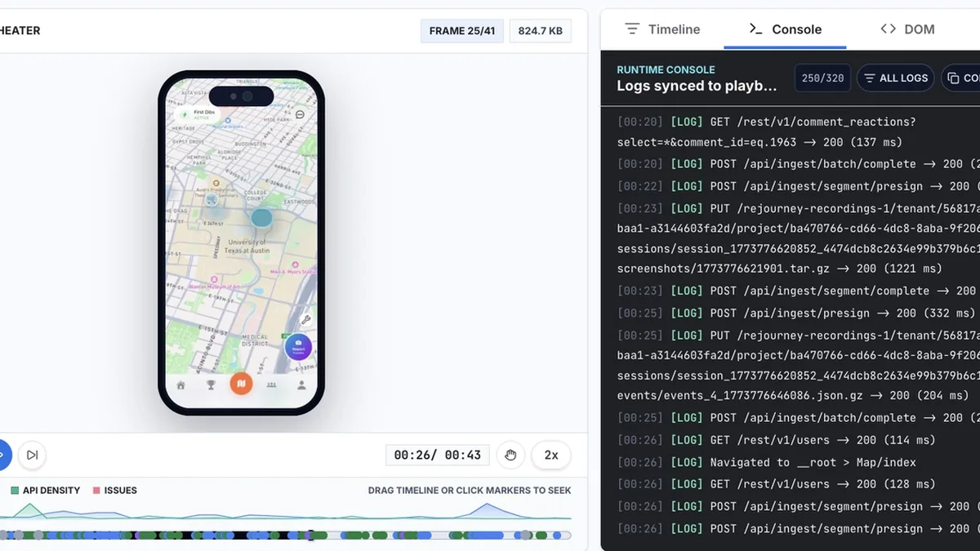Tap the home icon in phone navbar

click(180, 385)
